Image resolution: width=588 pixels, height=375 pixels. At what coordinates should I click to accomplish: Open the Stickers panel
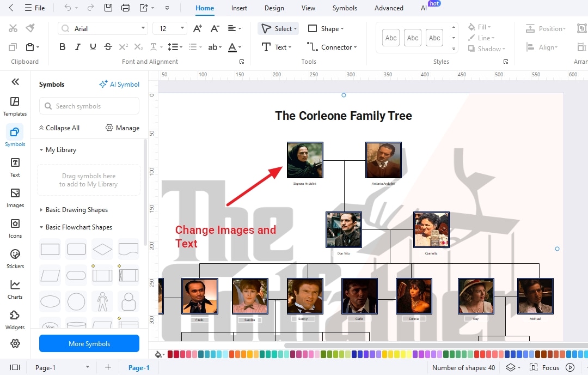pyautogui.click(x=15, y=257)
